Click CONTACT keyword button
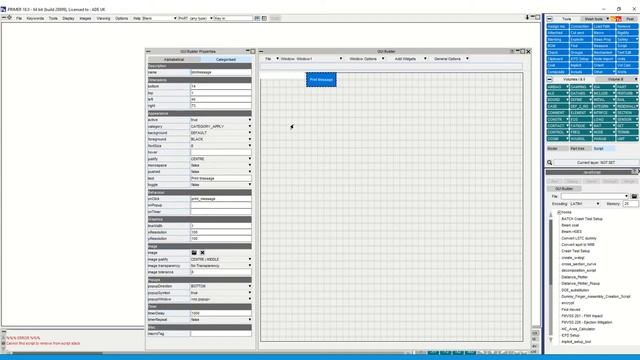 [557, 126]
